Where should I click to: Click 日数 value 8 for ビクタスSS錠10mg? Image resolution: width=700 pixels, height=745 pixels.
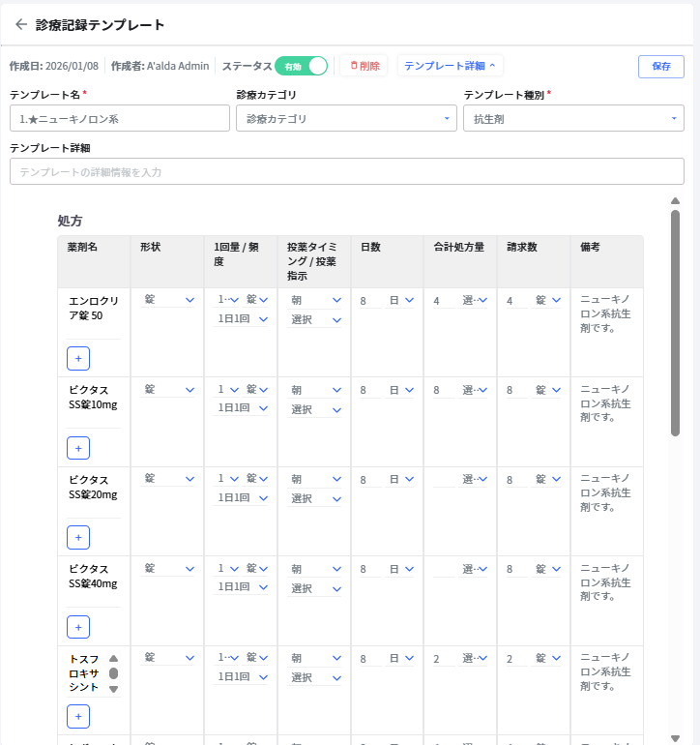[370, 390]
